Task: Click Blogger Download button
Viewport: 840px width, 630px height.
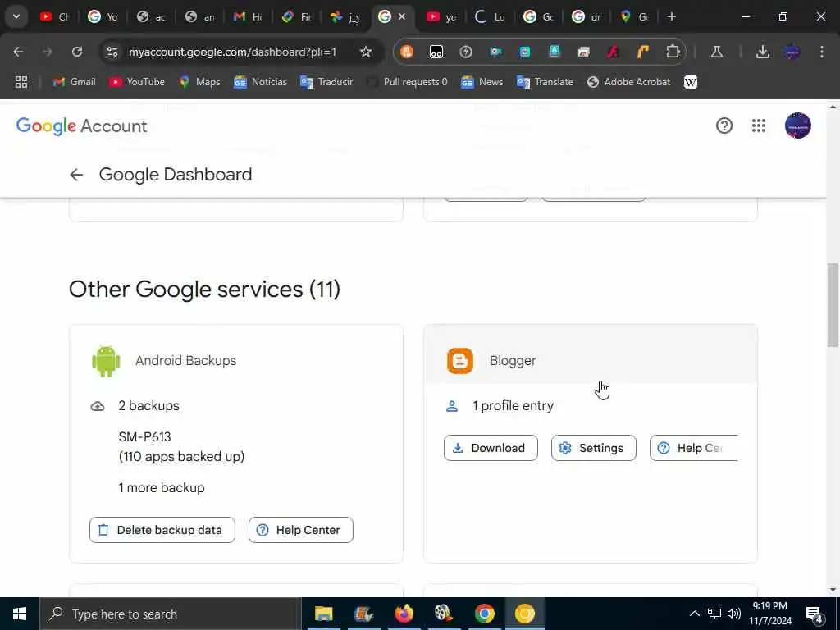Action: 491,448
